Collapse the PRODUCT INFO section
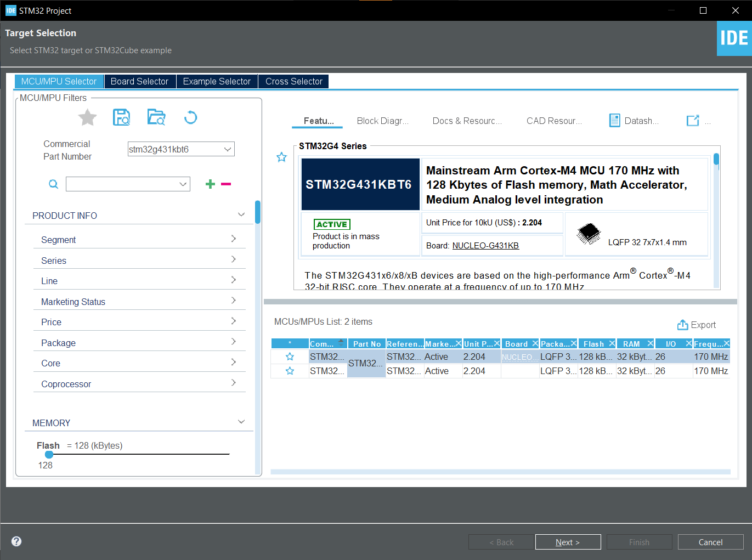Viewport: 752px width, 560px height. click(x=241, y=214)
